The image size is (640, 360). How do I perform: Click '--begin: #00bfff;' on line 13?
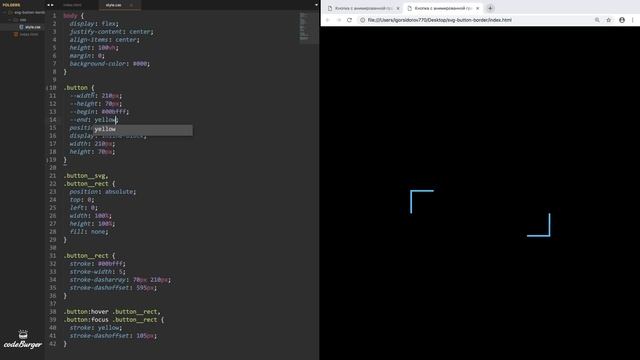[x=99, y=112]
